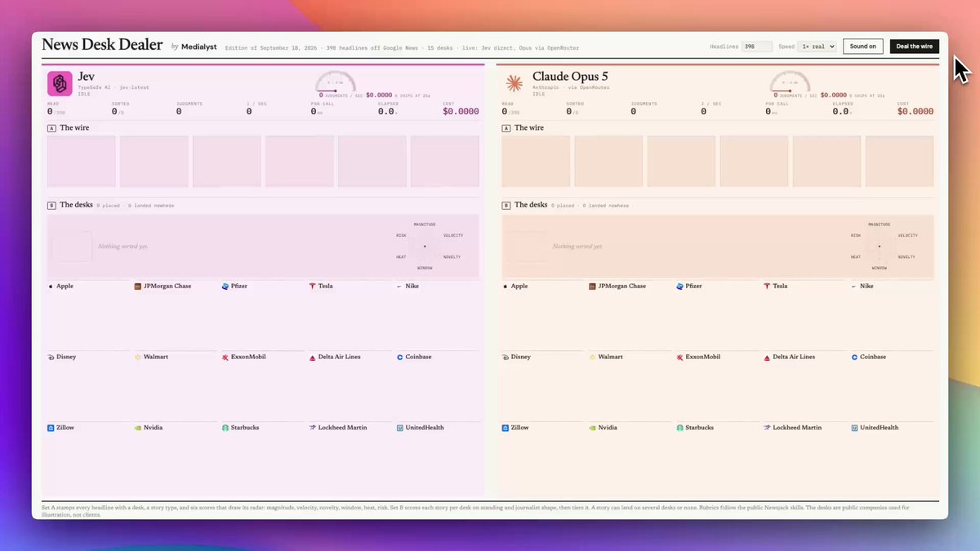
Task: Click Pfizer icon in Claude Opus 5 panel
Action: pyautogui.click(x=680, y=287)
